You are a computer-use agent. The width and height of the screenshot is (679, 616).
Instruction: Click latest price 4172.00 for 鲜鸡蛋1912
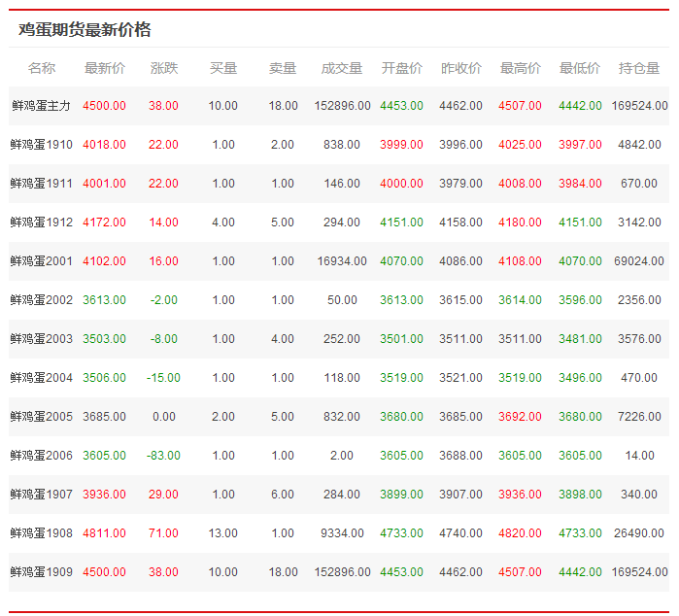(x=104, y=222)
